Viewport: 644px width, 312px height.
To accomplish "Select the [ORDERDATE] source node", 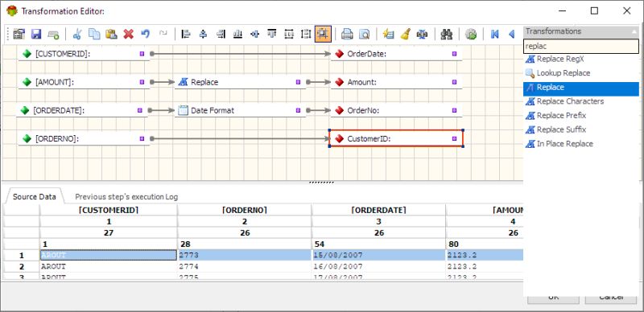I will coord(82,110).
